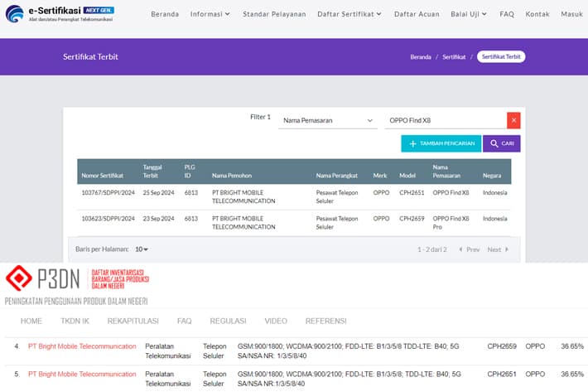Viewport: 588px width, 392px height.
Task: Click the Sertifikat Terbit breadcrumb pill
Action: click(x=501, y=56)
